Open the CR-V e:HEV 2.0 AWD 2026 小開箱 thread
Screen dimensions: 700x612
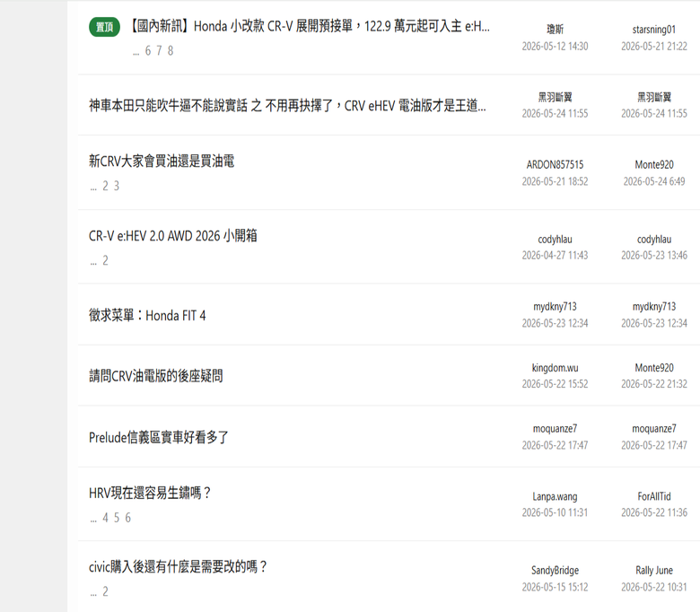point(173,236)
